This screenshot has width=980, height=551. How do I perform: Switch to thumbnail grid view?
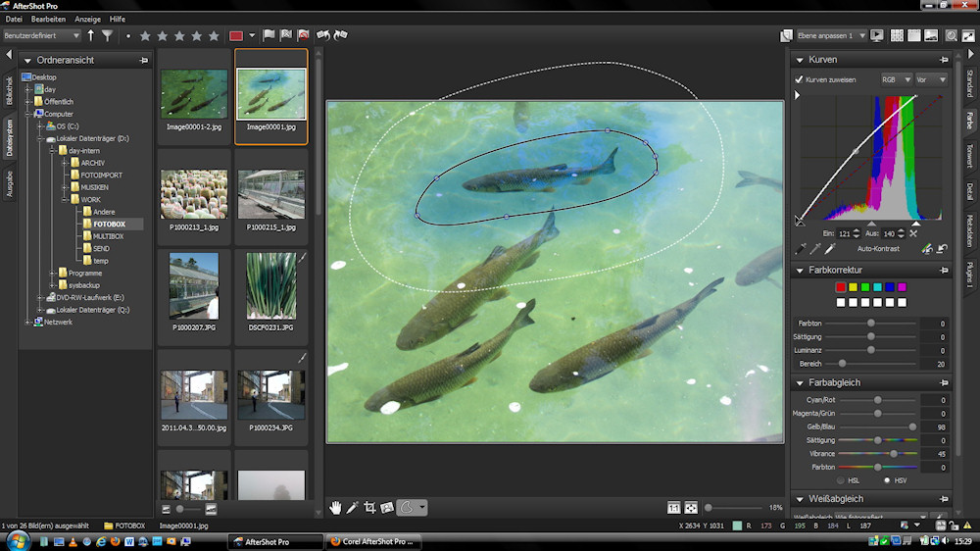(896, 36)
